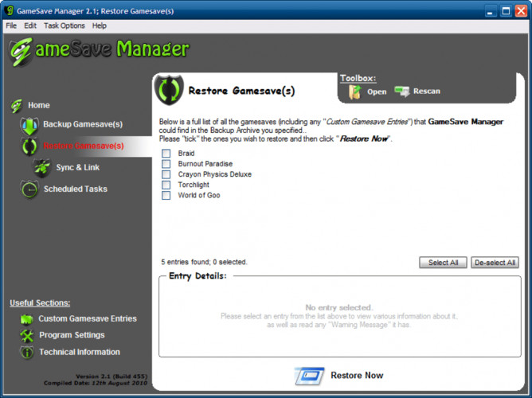Click the Open folder icon in Toolbox
The width and height of the screenshot is (532, 398).
(355, 92)
